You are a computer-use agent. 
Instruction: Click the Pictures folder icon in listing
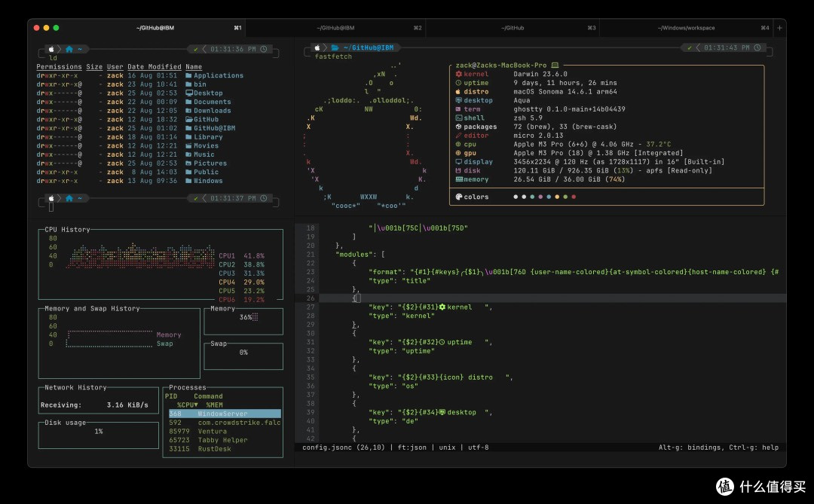(188, 163)
